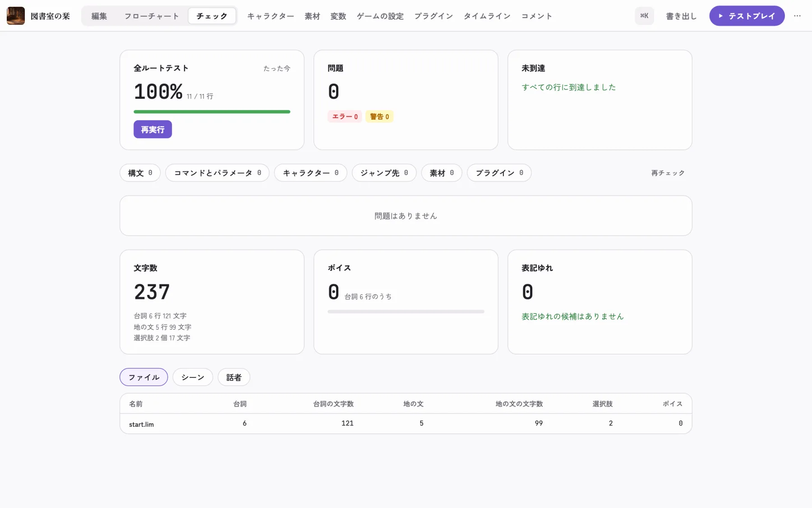The image size is (812, 508).
Task: Select the チェック tab
Action: pos(212,16)
